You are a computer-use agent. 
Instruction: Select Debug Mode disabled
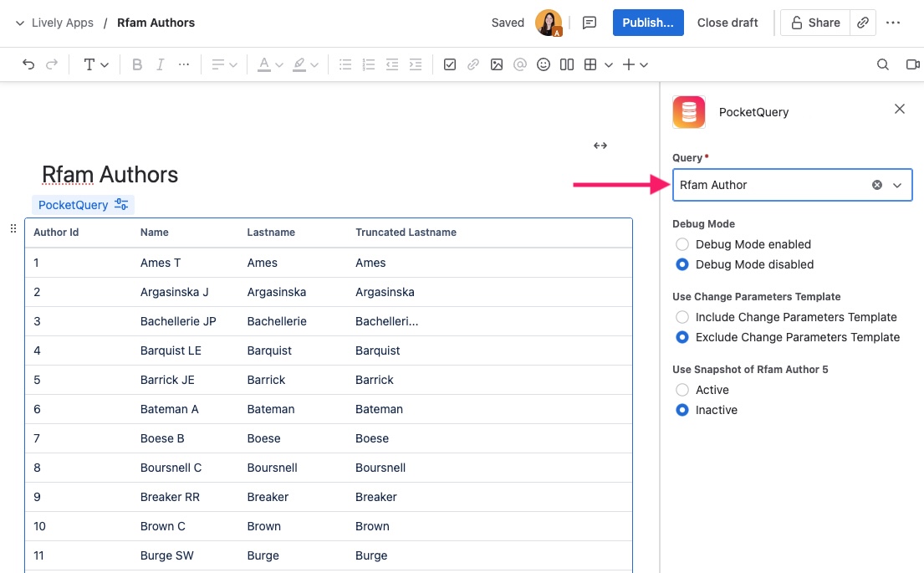682,264
